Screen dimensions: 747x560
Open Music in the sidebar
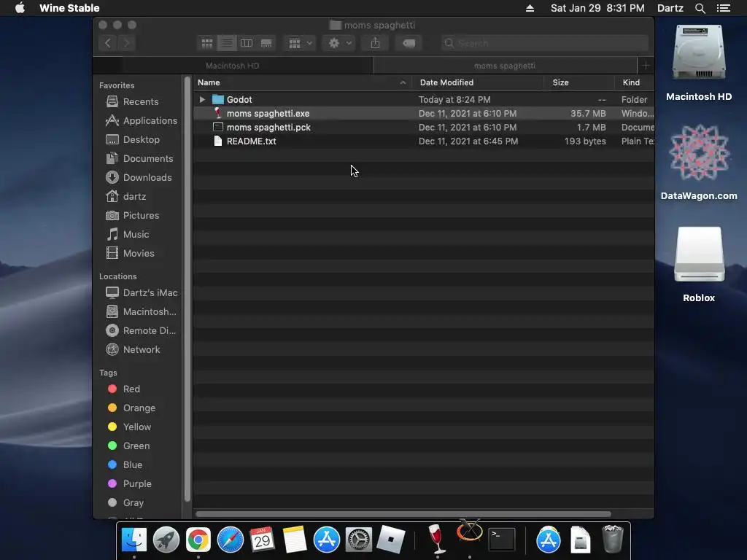(x=136, y=234)
